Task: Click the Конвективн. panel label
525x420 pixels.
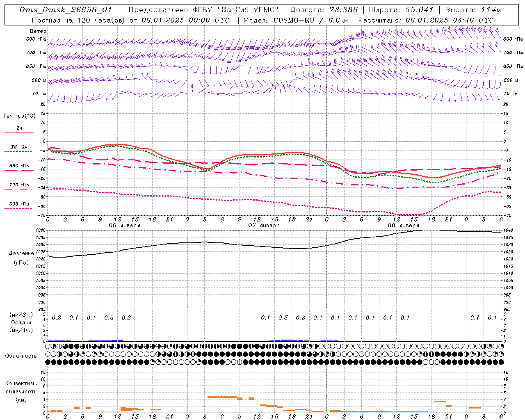Action: click(x=21, y=383)
